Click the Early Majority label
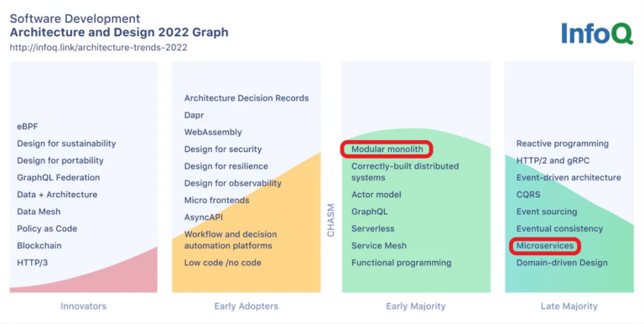Image resolution: width=644 pixels, height=324 pixels. (416, 306)
